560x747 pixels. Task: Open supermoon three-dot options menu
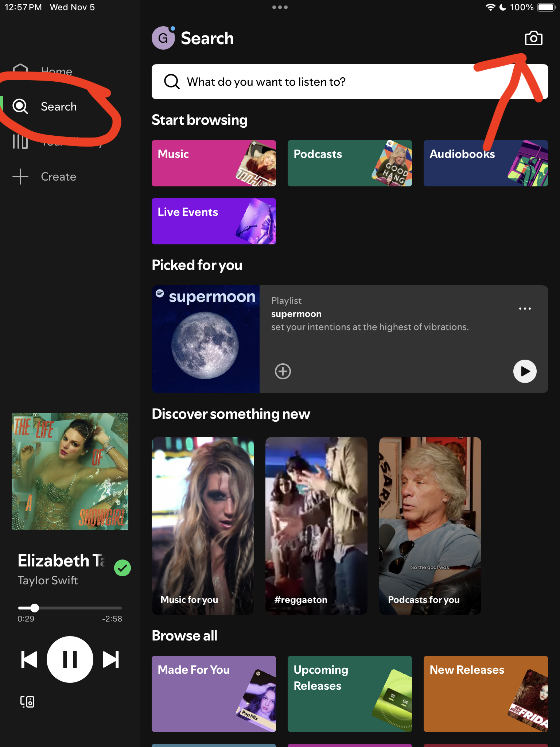click(525, 309)
